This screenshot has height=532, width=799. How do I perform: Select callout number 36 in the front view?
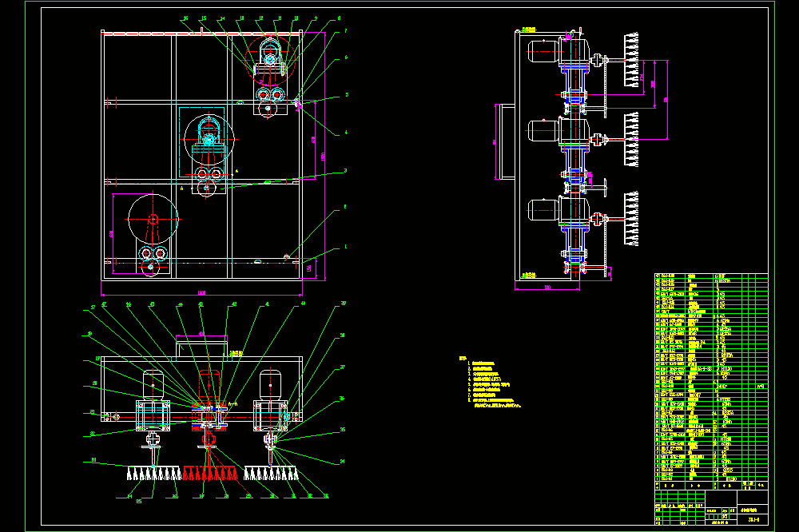342,399
